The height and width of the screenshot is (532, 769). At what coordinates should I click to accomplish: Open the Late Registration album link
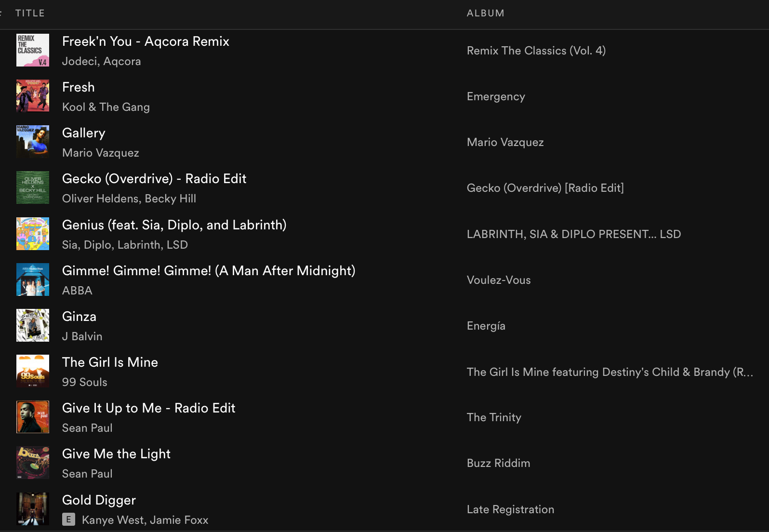point(510,509)
